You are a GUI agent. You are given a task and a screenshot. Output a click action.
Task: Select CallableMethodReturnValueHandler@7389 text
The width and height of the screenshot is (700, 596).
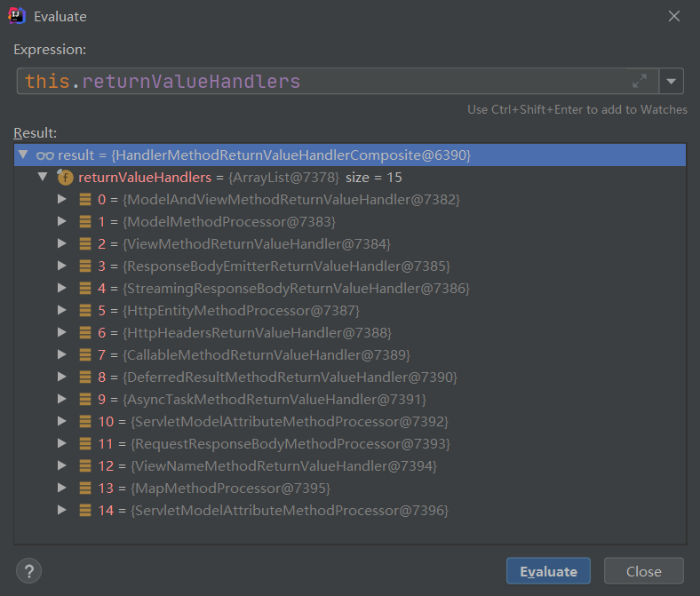coord(266,355)
